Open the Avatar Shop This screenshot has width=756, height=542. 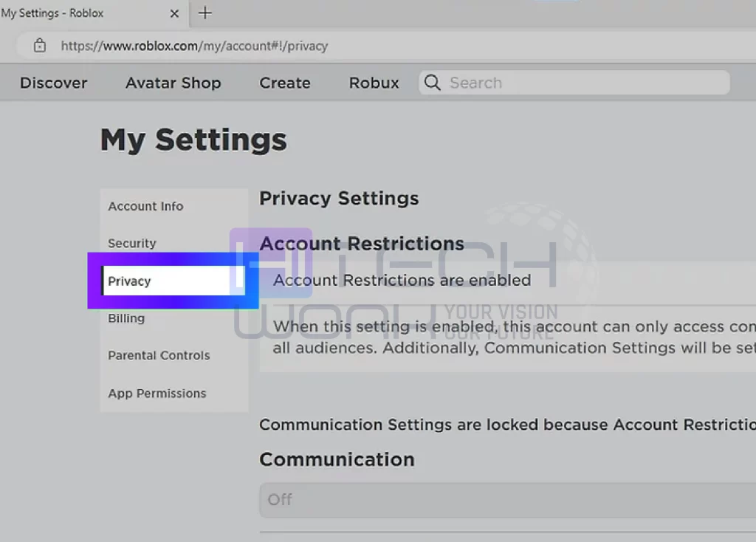coord(173,83)
